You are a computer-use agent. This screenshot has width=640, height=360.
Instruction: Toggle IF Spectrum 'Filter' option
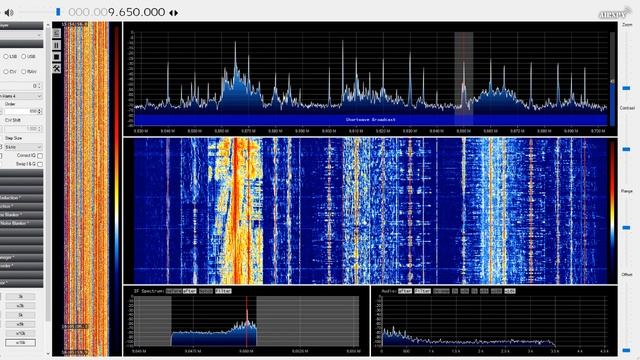coord(223,291)
